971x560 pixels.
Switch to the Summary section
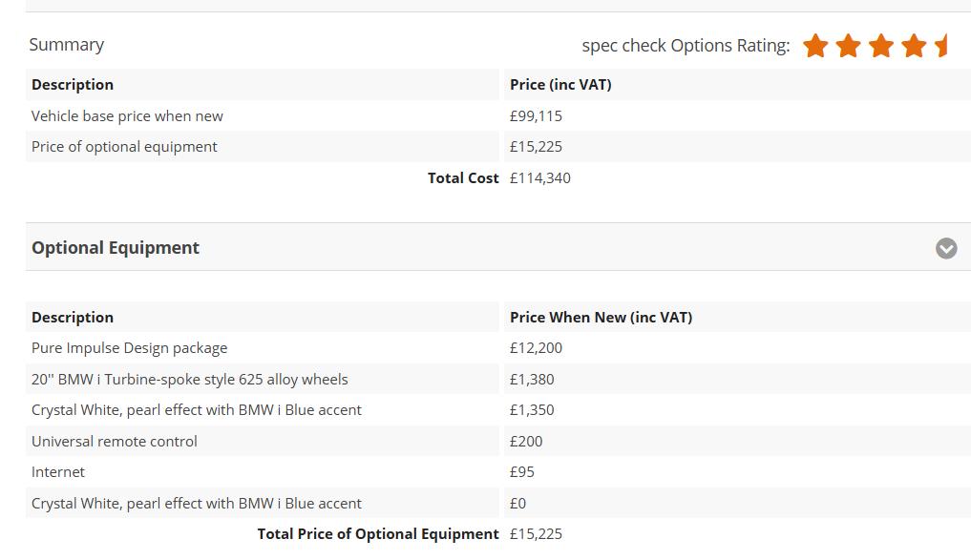coord(67,44)
